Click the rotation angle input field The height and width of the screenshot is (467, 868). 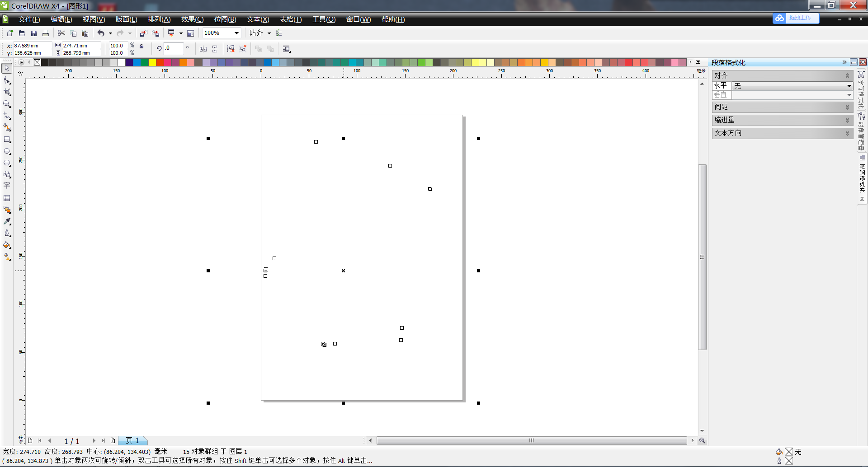click(x=173, y=48)
